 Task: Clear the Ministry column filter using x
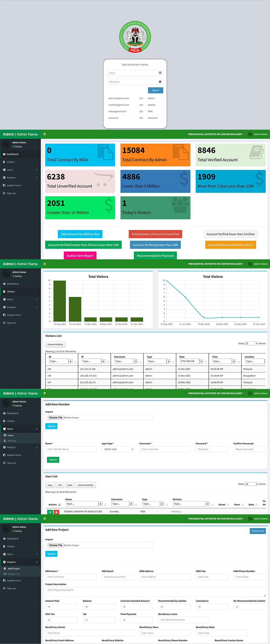(x=208, y=504)
